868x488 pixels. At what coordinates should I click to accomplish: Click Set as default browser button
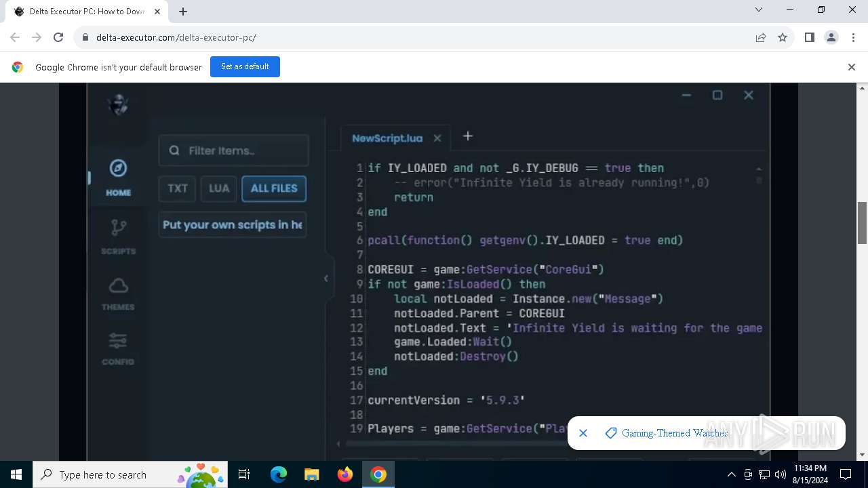pyautogui.click(x=245, y=66)
